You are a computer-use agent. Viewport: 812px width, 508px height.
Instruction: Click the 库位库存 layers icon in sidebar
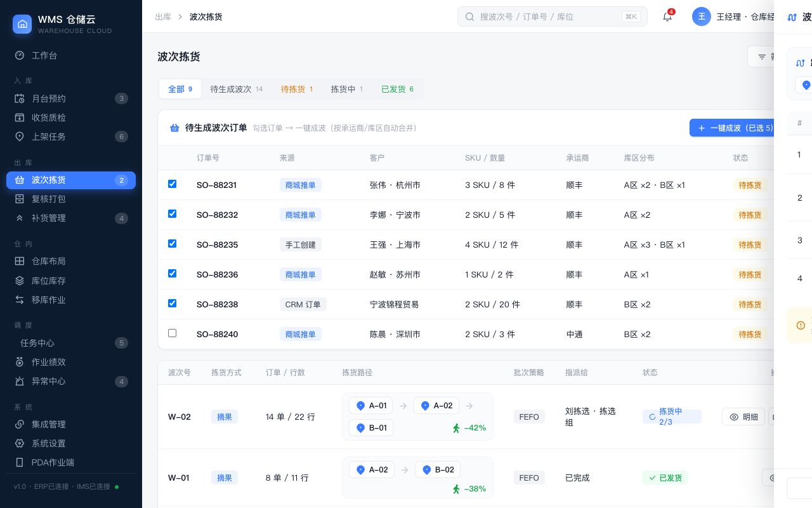pyautogui.click(x=20, y=281)
